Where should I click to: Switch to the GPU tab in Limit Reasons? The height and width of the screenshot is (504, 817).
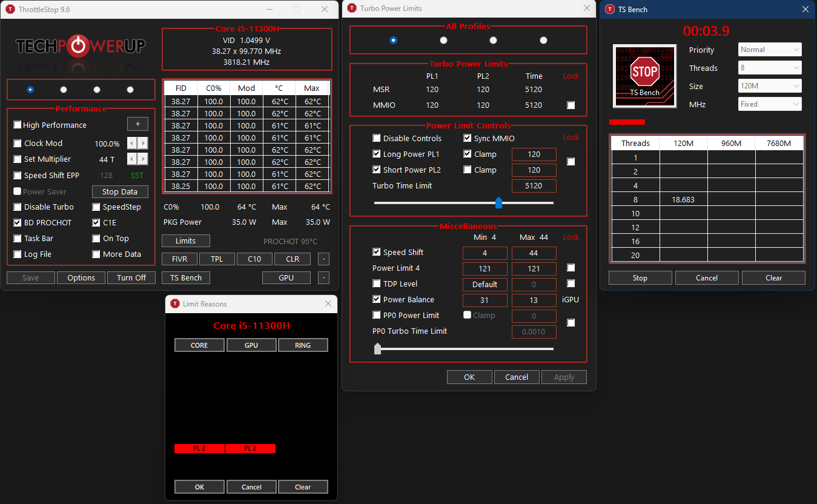(x=251, y=345)
